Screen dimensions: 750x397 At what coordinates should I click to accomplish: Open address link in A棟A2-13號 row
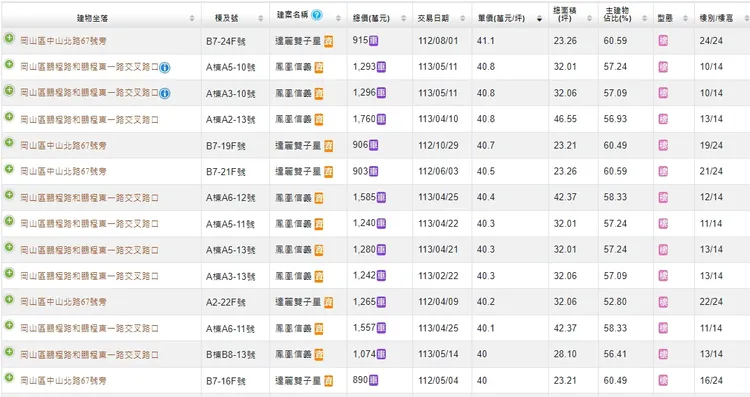[x=89, y=120]
